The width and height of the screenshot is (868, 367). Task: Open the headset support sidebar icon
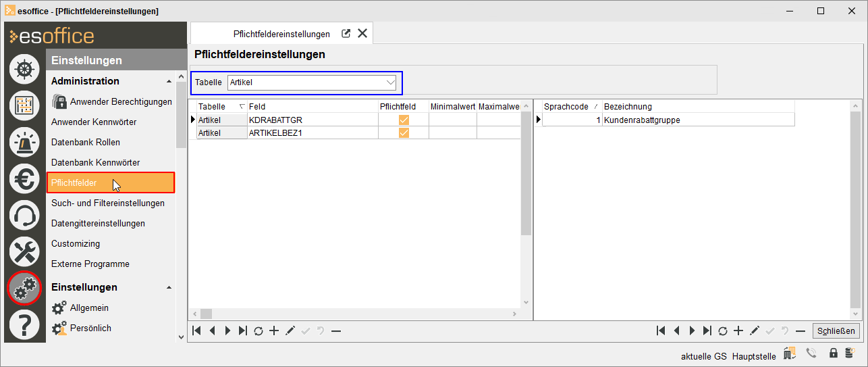[x=24, y=215]
